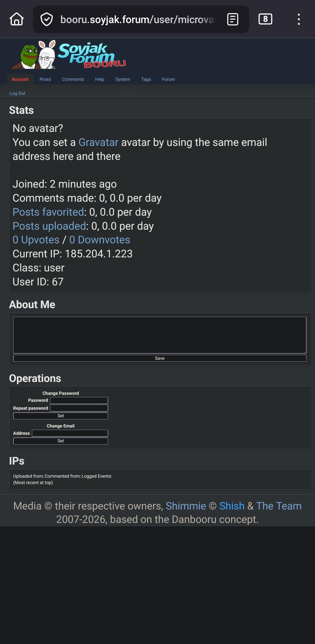Open the Gravatar link

[98, 142]
